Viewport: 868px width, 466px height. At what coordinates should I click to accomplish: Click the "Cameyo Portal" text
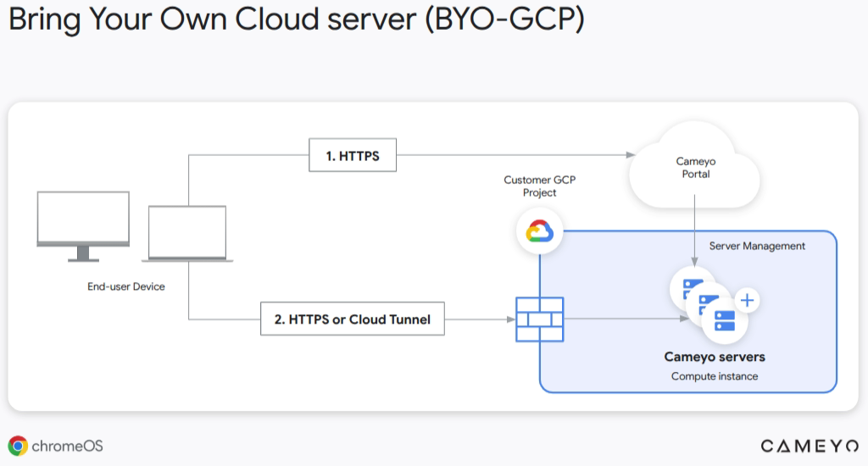click(x=696, y=168)
